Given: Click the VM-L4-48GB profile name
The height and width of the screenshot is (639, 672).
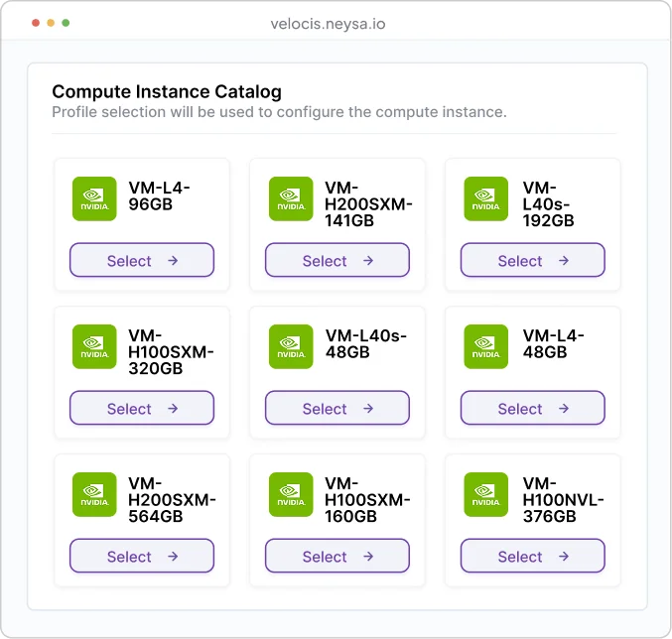Looking at the screenshot, I should coord(553,343).
